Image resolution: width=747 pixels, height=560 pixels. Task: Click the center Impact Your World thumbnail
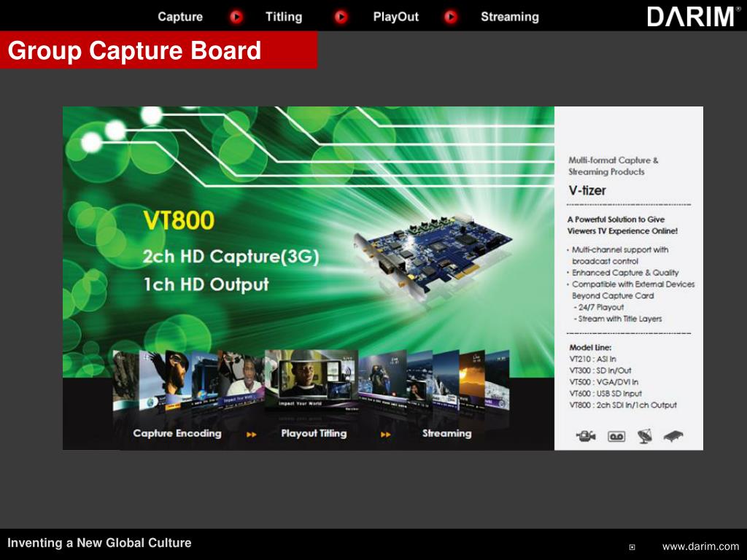tap(312, 380)
